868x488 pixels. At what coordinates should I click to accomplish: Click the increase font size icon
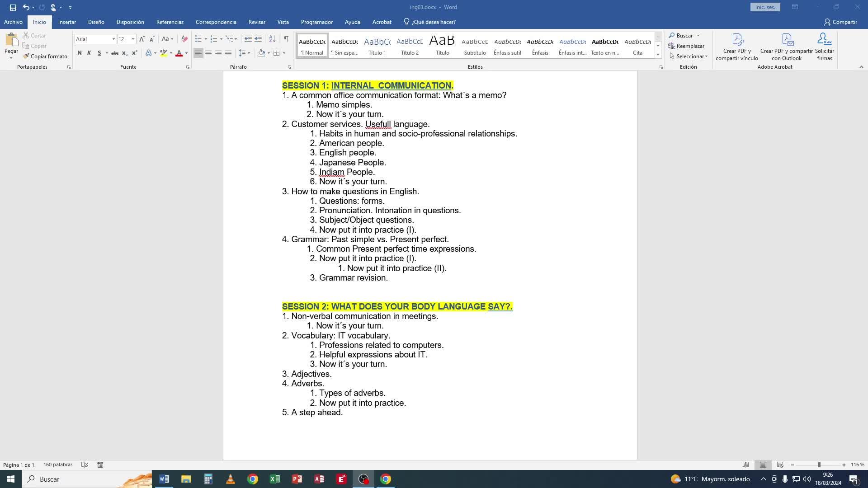142,39
